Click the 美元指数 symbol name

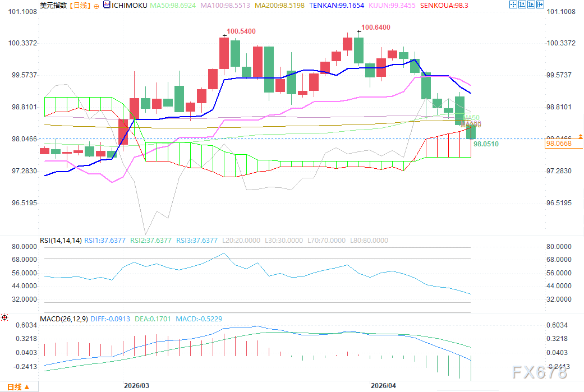[52, 5]
